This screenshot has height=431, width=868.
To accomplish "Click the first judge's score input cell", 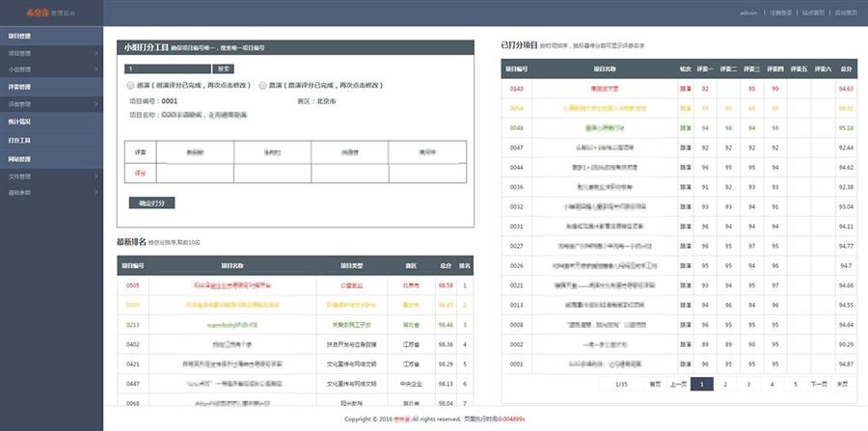I will pos(195,173).
